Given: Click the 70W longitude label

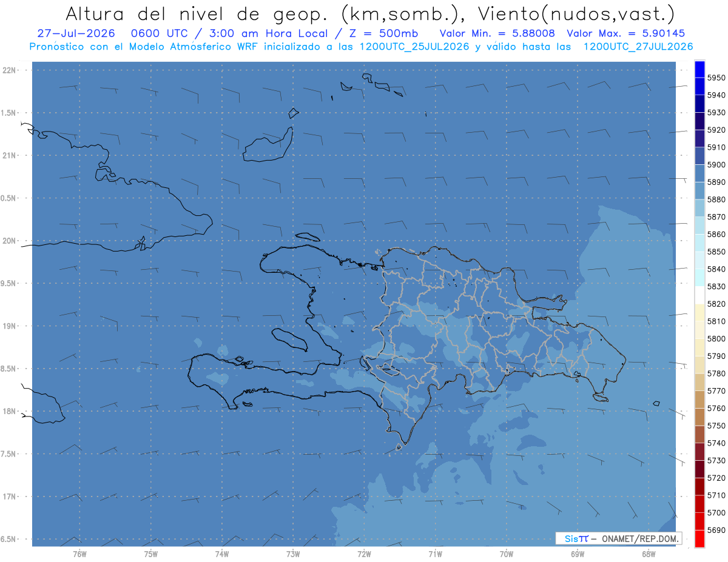Looking at the screenshot, I should (507, 554).
